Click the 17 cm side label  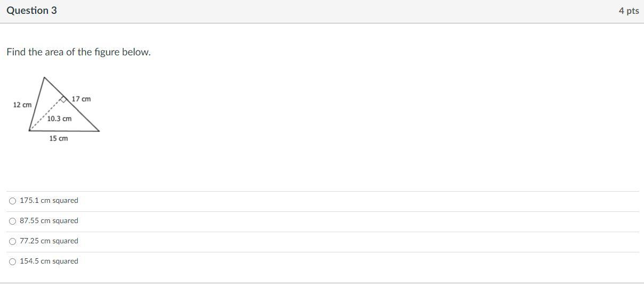(81, 99)
